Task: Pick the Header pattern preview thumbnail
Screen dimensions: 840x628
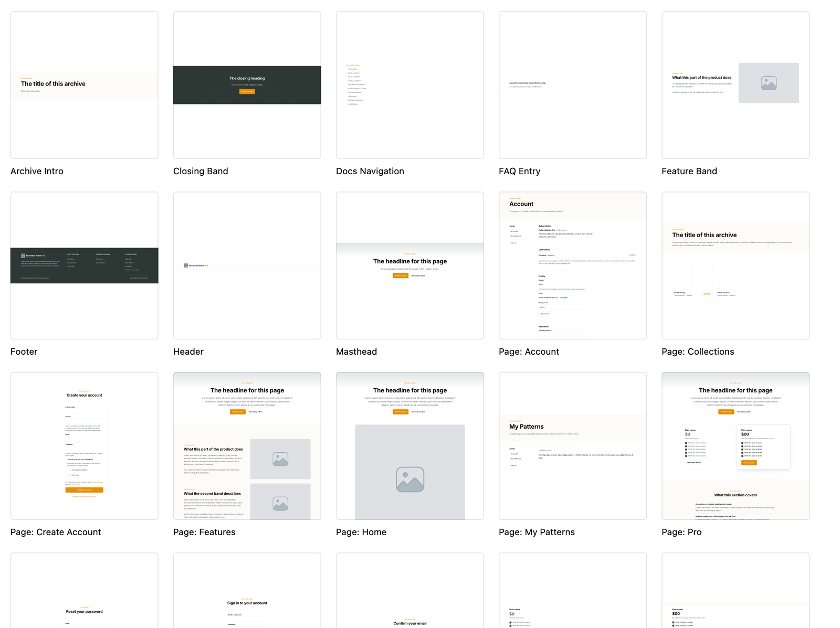Action: [x=247, y=265]
